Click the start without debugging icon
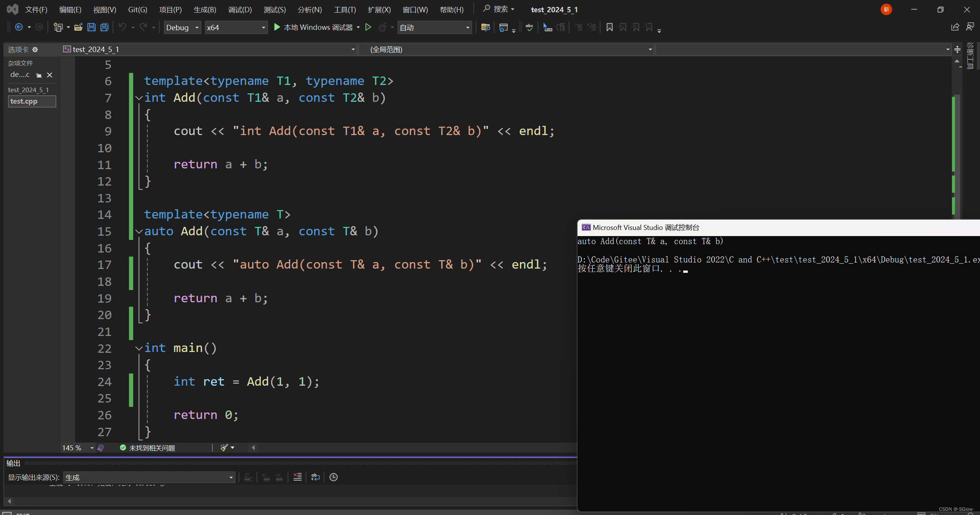 pyautogui.click(x=368, y=27)
